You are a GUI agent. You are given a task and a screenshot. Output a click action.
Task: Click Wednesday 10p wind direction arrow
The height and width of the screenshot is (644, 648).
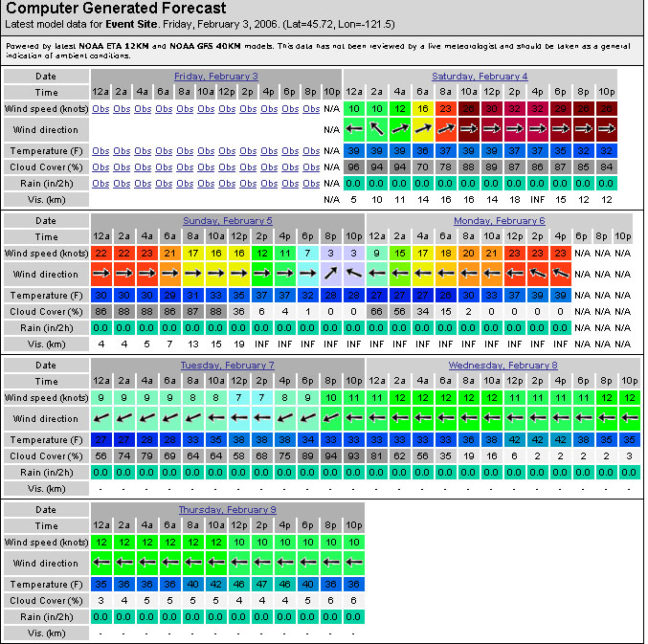[630, 418]
